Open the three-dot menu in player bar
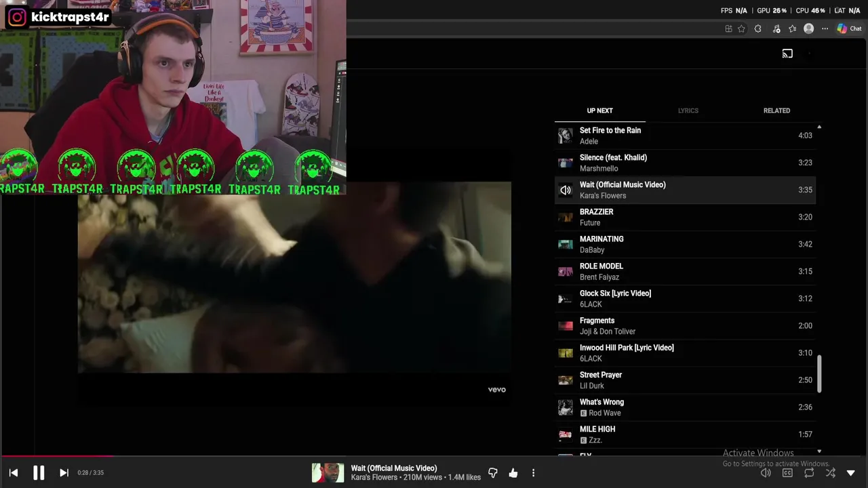The image size is (868, 488). click(x=533, y=473)
